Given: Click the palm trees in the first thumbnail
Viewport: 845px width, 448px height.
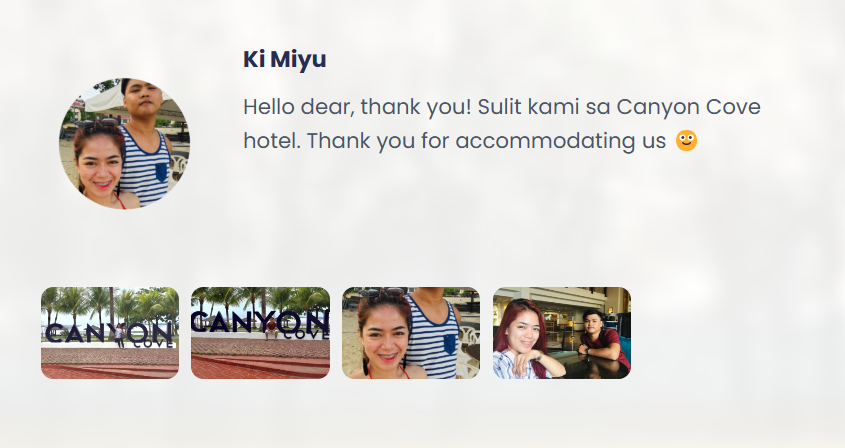Looking at the screenshot, I should (110, 304).
